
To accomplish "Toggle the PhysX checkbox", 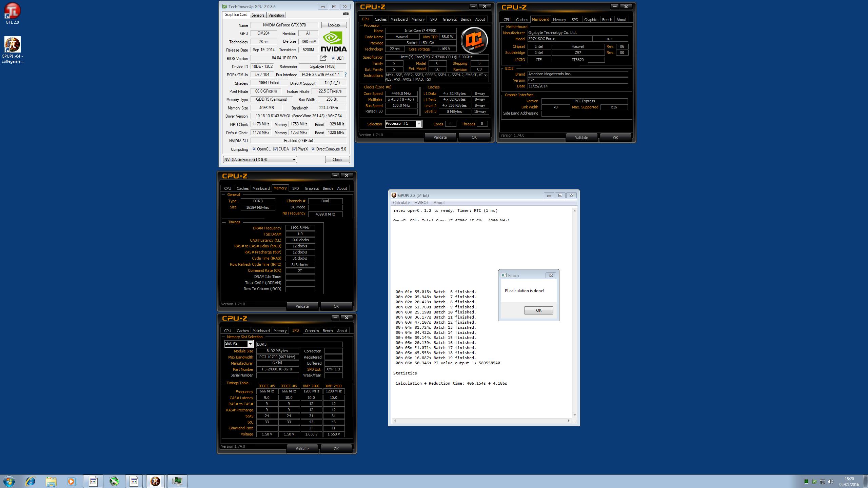I will tap(294, 149).
